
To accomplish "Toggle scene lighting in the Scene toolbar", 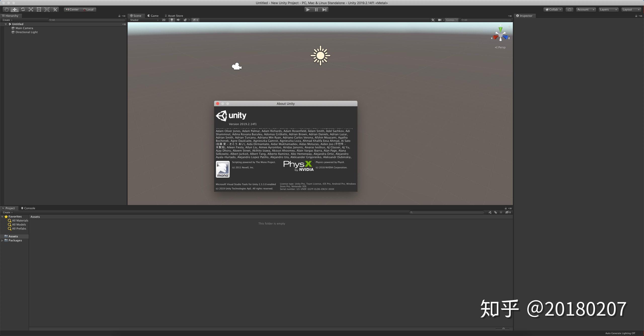I will point(172,20).
